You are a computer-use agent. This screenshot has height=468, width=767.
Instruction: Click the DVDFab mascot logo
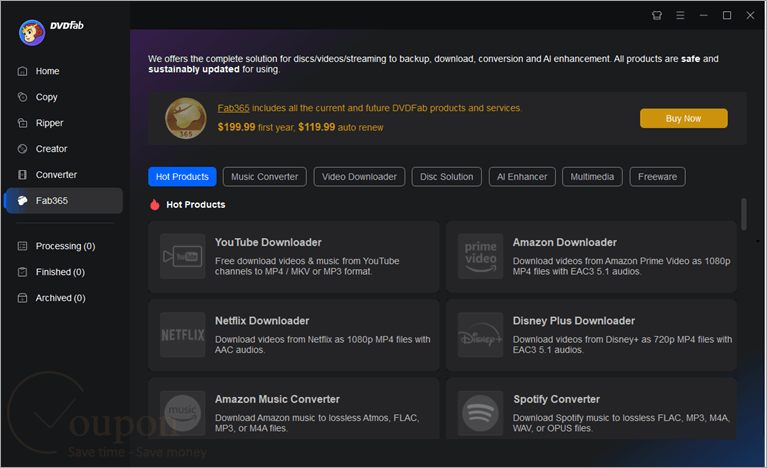coord(32,33)
